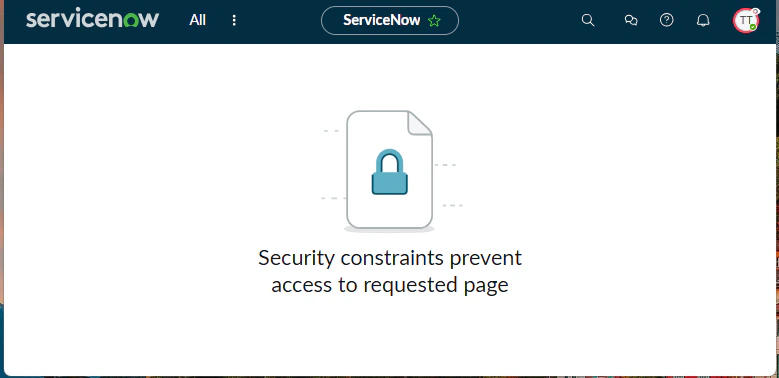Add page to favorites with star icon

coord(434,21)
